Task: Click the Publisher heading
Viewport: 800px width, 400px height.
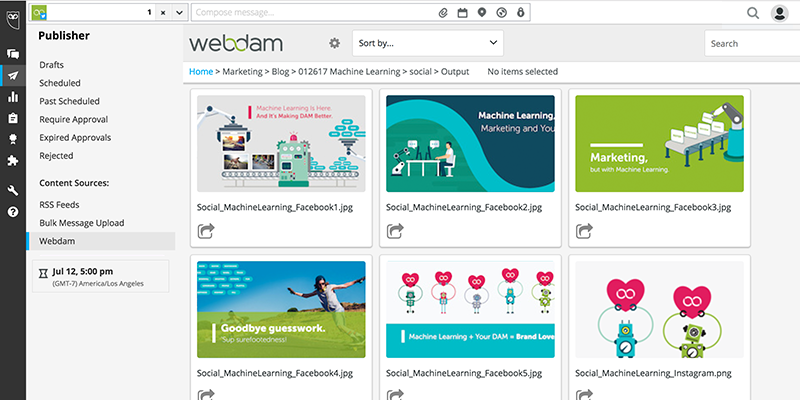Action: coord(64,36)
